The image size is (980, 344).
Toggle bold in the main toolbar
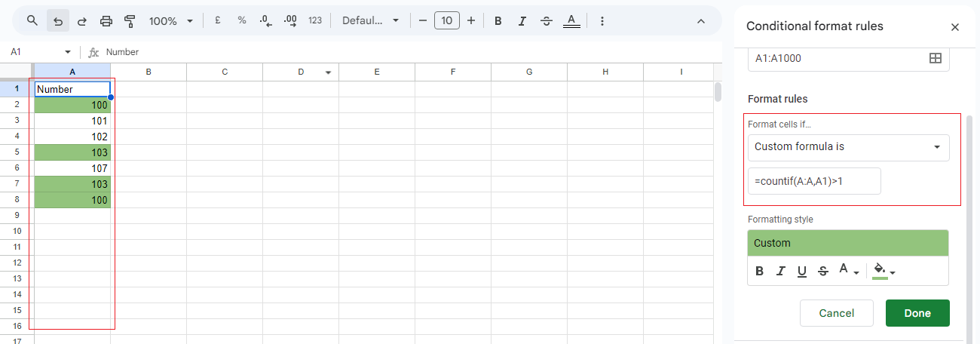coord(498,21)
